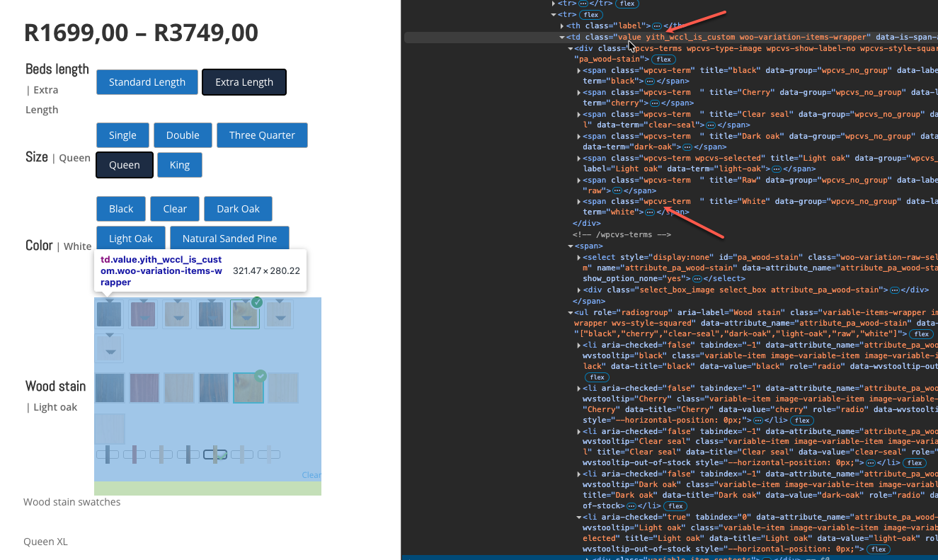Click the flex badge beside pa_wood-stain div
Viewport: 938px width, 560px height.
(x=663, y=59)
